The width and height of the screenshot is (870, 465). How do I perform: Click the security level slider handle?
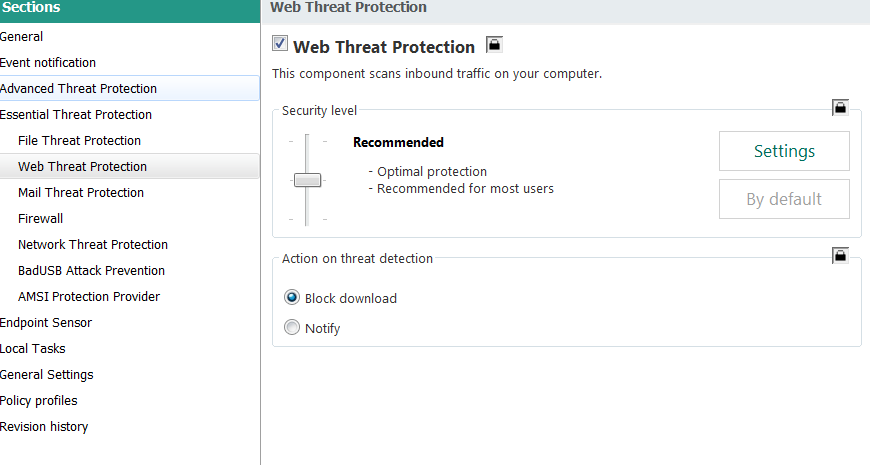coord(307,180)
